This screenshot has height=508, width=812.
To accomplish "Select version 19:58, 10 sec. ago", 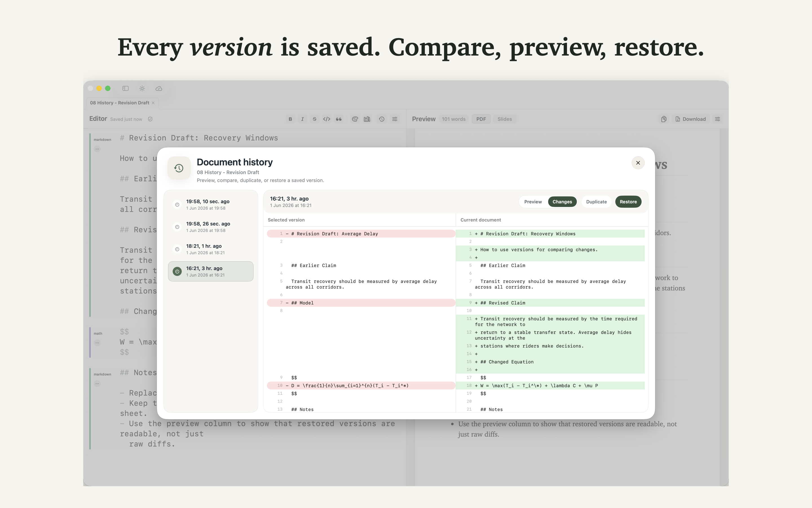I will pyautogui.click(x=211, y=205).
